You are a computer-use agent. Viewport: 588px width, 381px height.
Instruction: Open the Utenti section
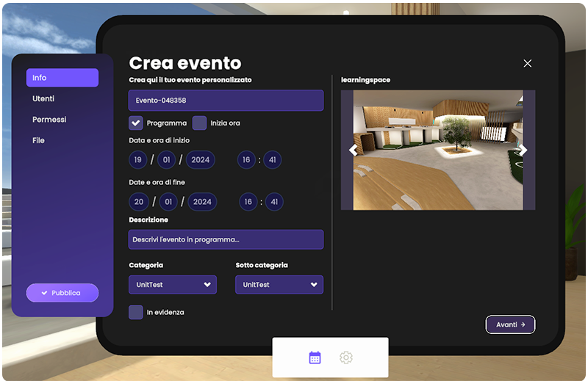(x=43, y=98)
